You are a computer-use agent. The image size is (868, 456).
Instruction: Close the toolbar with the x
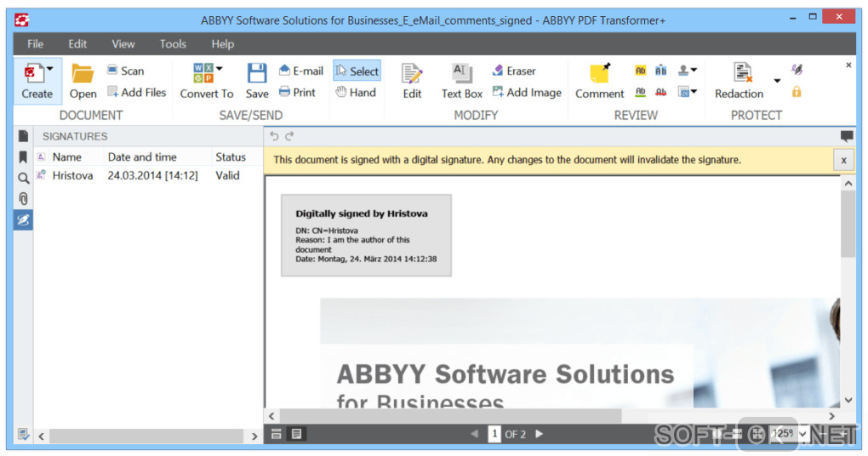coord(848,66)
